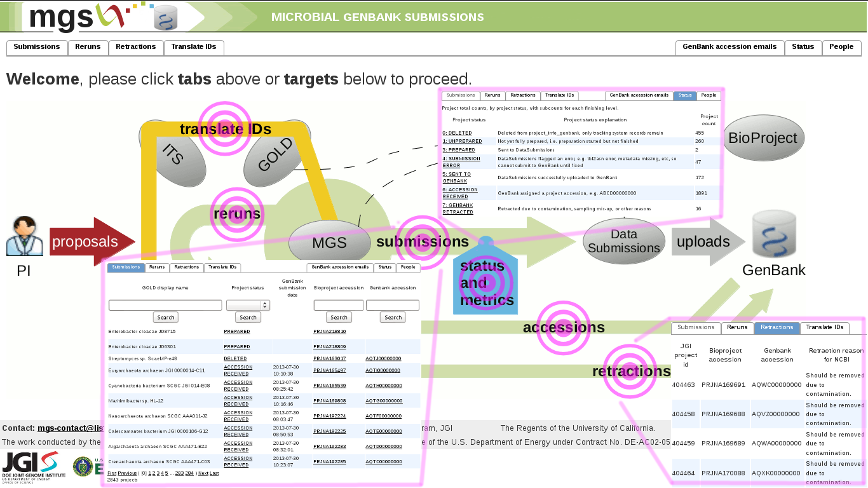Click the MGS ellipse node

tap(329, 243)
